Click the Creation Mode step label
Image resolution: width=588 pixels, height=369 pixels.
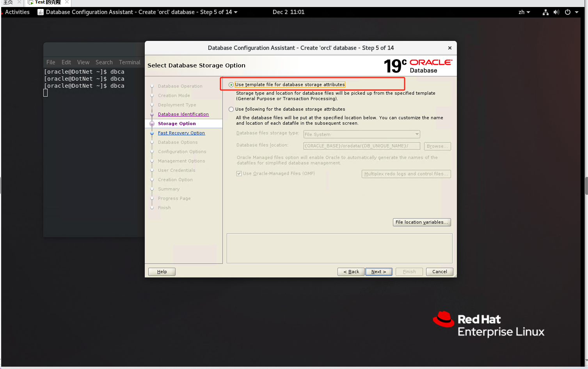pos(174,95)
